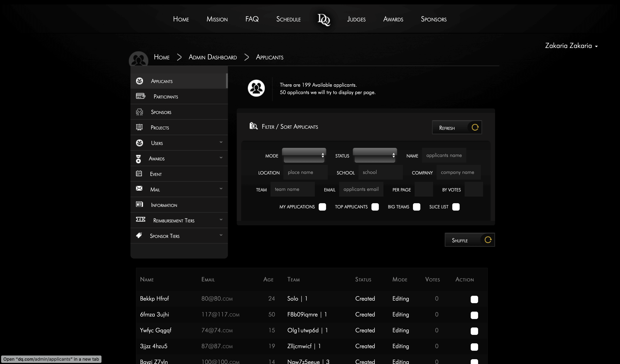Expand the Reimbursement Tiers chevron
Viewport: 620px width, 364px height.
click(x=221, y=220)
